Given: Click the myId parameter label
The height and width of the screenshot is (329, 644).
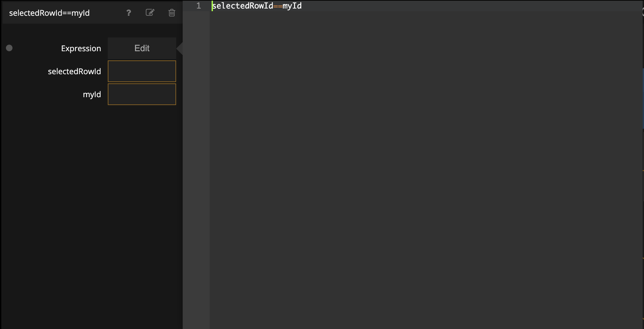Looking at the screenshot, I should point(92,95).
